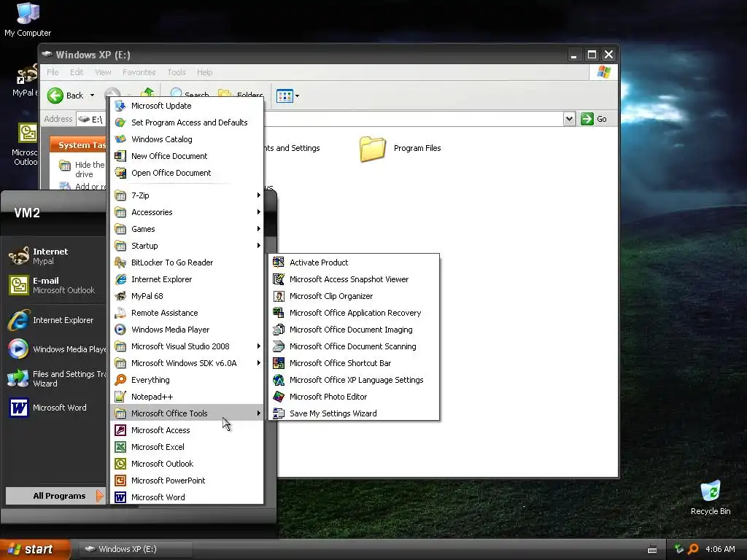Launch Microsoft PowerPoint from programs list
Viewport: 747px width, 560px height.
coord(187,481)
